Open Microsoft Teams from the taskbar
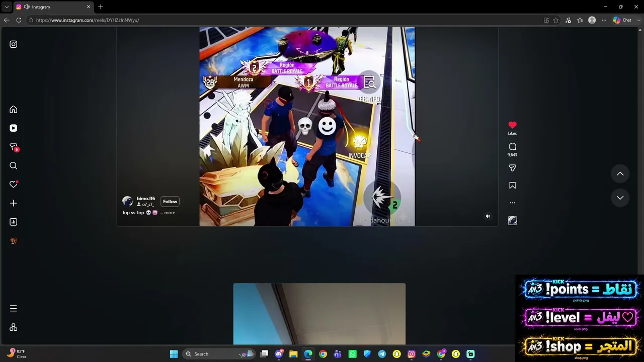 click(338, 354)
